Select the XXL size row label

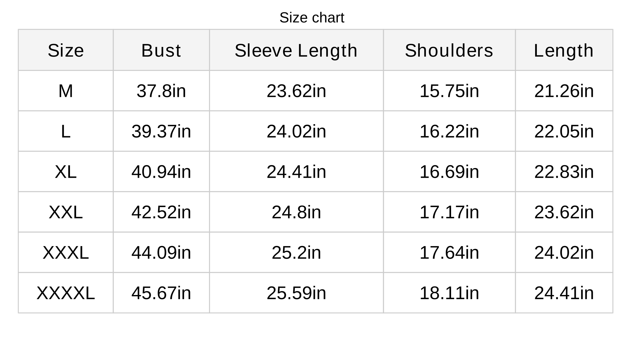point(66,212)
